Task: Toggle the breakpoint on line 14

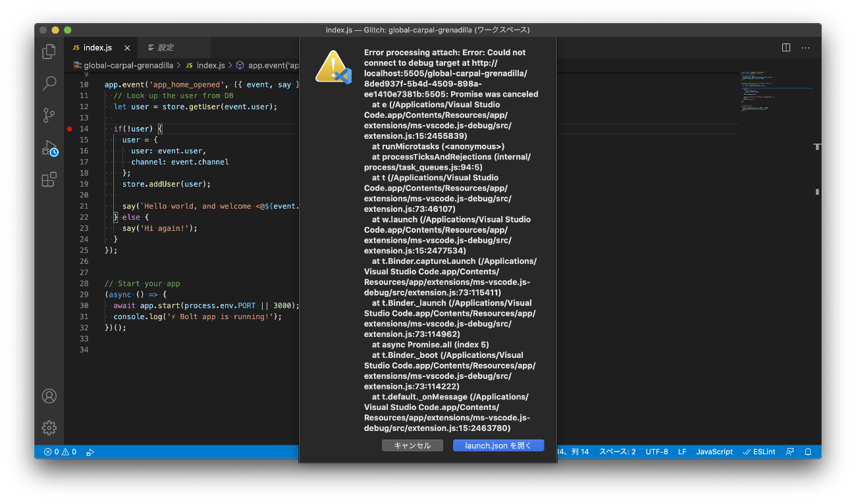Action: point(70,129)
